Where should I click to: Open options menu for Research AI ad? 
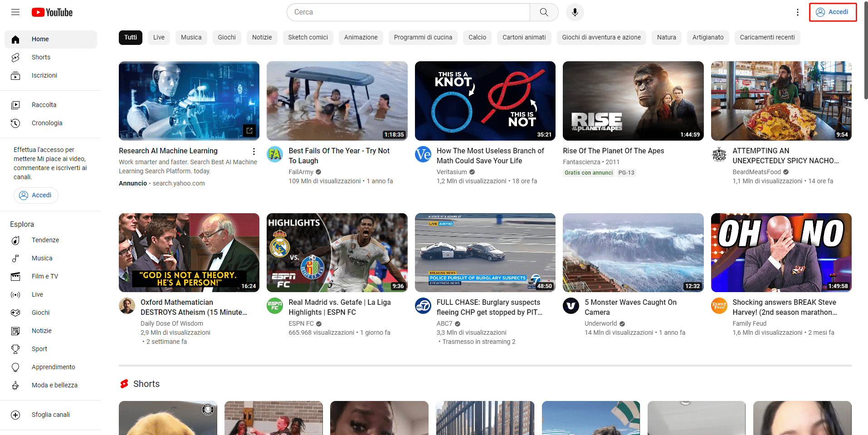click(254, 152)
